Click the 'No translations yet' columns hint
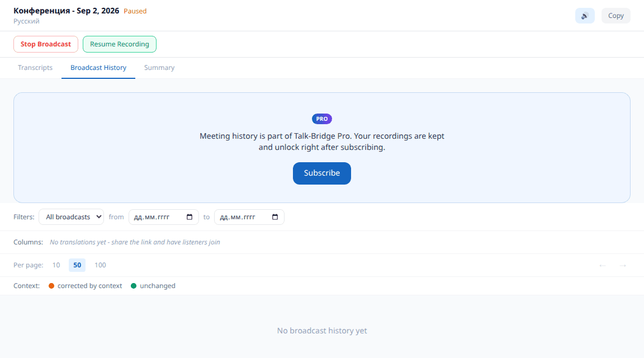The height and width of the screenshot is (358, 644). [135, 242]
